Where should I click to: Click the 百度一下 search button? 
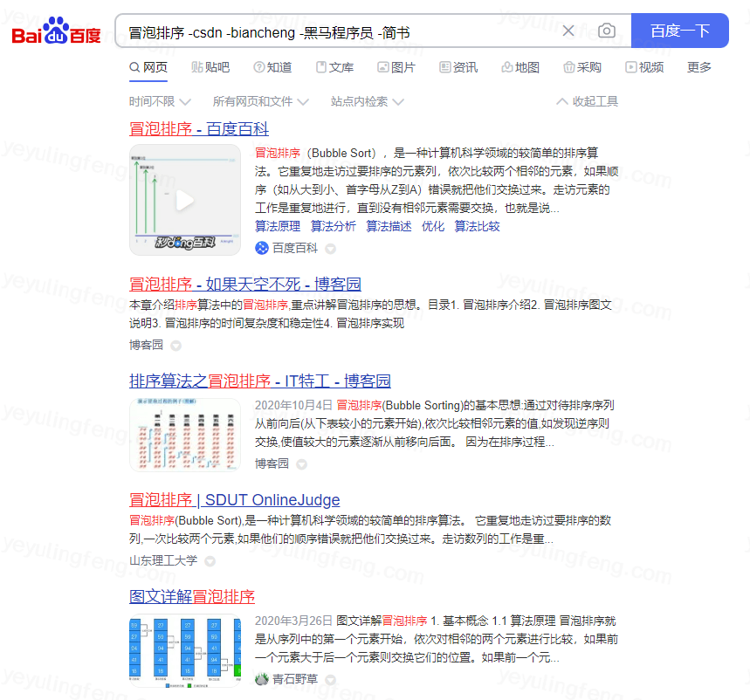(x=679, y=31)
